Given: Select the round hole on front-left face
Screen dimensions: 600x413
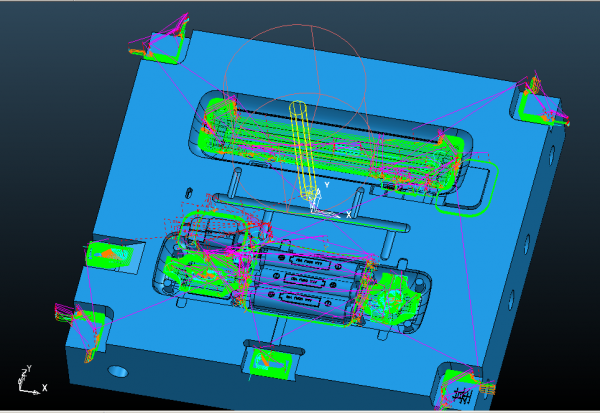Looking at the screenshot, I should click(118, 372).
